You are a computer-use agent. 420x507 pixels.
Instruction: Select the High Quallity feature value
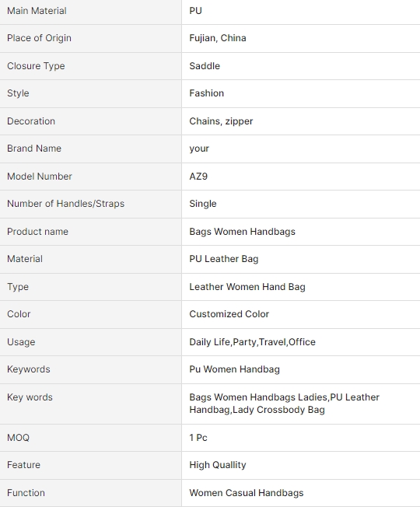tap(218, 465)
